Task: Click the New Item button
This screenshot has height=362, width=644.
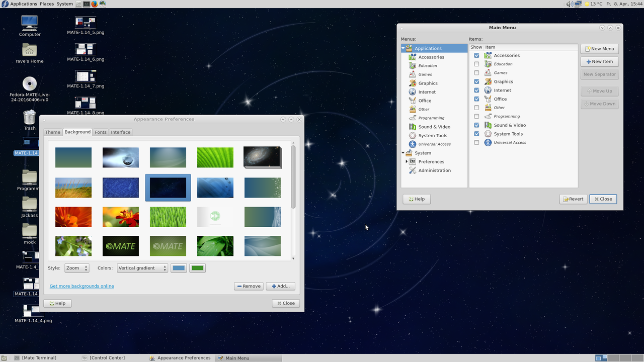Action: 599,61
